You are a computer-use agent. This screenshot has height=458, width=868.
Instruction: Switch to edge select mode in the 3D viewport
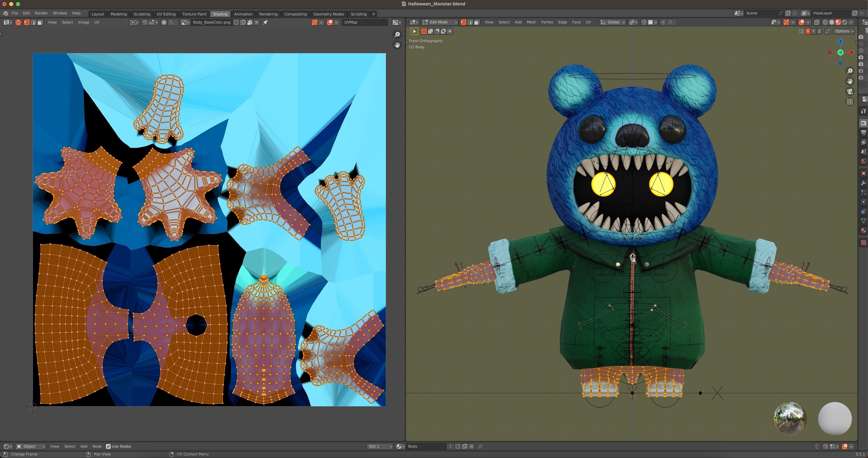click(470, 22)
